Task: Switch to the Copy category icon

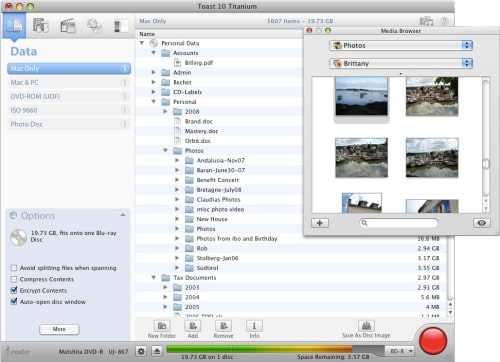Action: coord(94,26)
